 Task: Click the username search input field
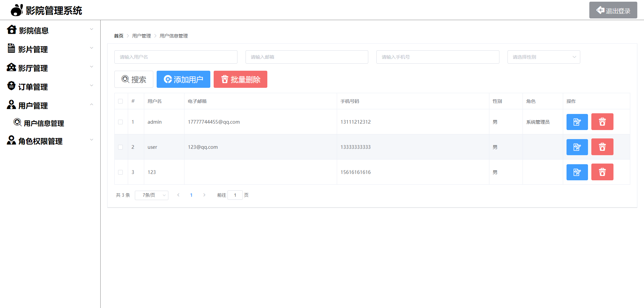(176, 57)
